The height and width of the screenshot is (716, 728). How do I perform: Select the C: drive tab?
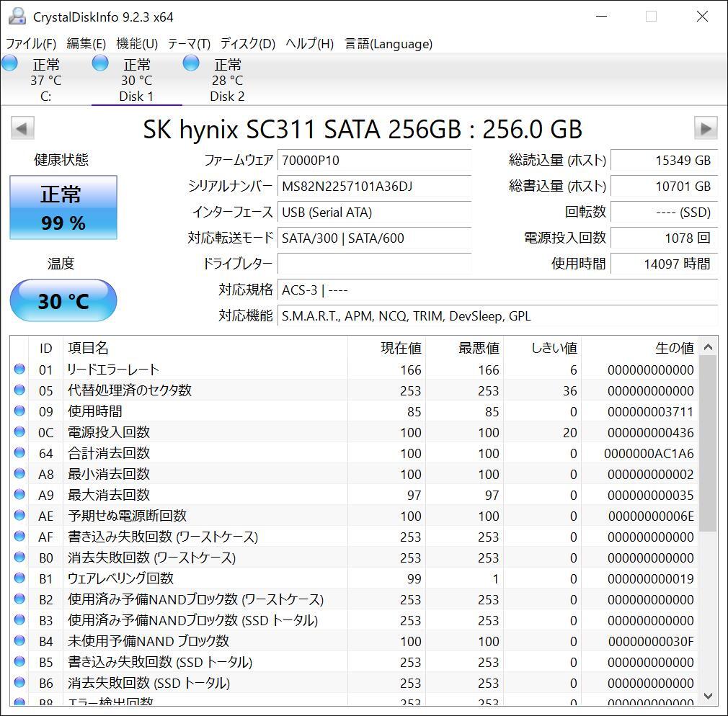(45, 80)
